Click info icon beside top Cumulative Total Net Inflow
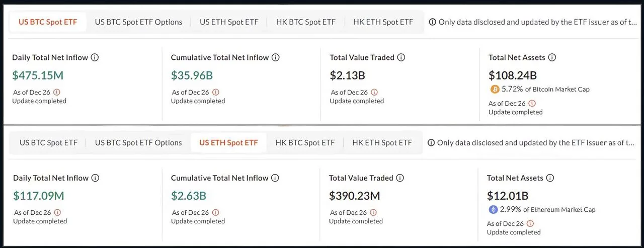Screen dimensions: 644x248 (275, 57)
